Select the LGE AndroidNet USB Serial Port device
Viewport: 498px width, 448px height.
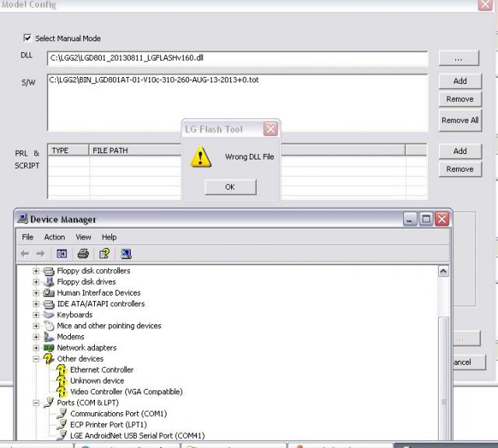pyautogui.click(x=131, y=436)
